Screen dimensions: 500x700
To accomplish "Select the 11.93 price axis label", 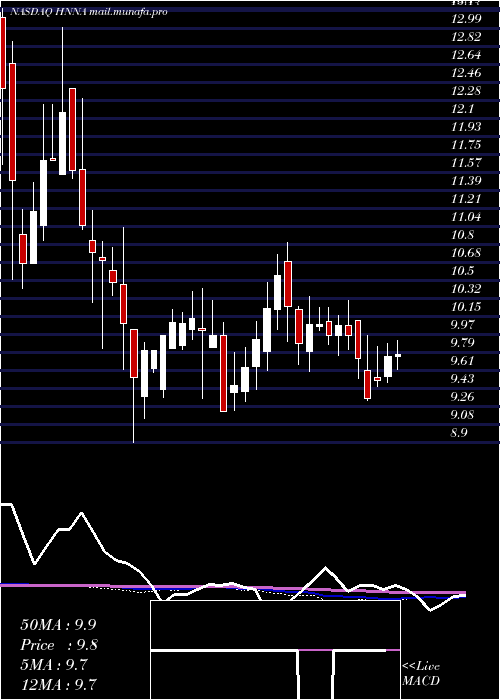I will coord(466,127).
